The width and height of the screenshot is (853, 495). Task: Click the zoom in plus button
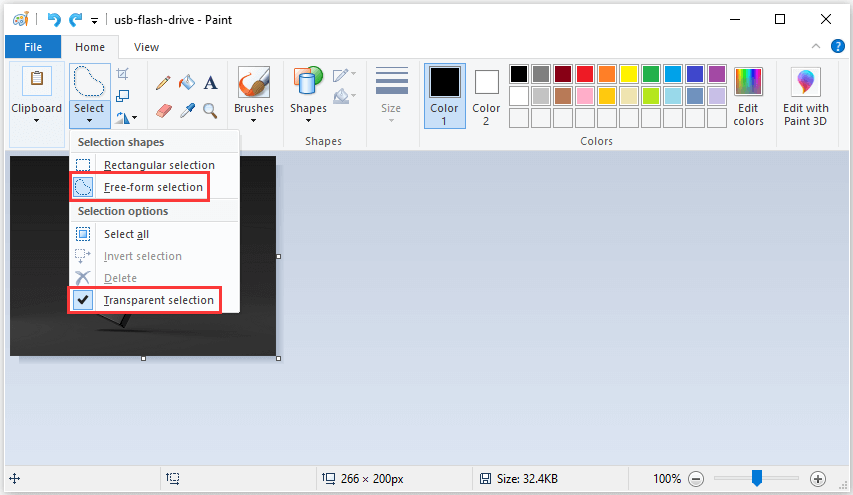point(818,479)
